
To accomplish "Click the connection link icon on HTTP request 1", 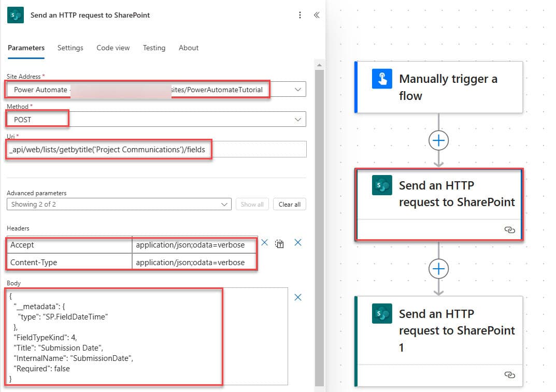I will coord(509,375).
